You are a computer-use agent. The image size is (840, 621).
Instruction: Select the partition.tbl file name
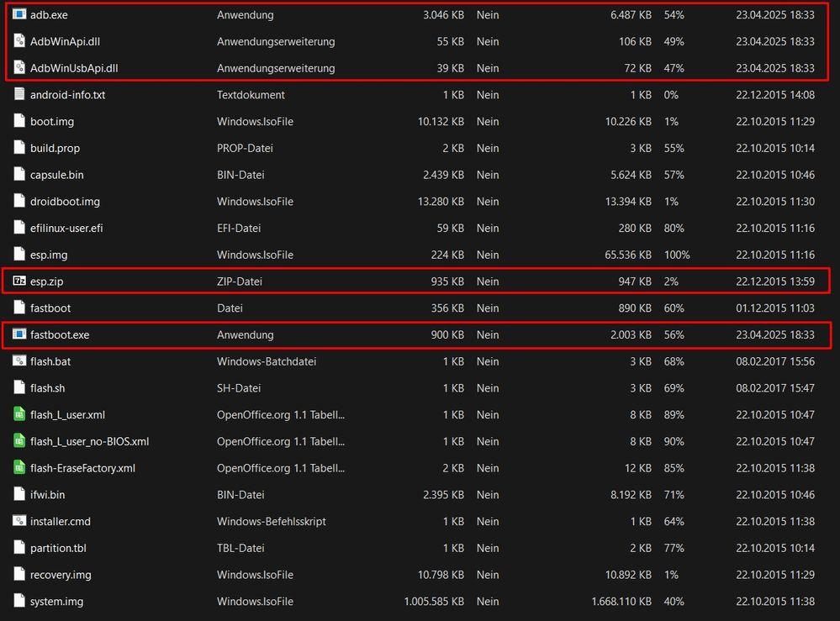[58, 548]
